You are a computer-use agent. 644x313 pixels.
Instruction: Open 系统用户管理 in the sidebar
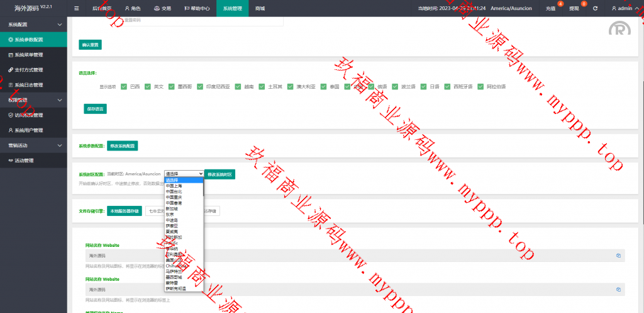28,130
